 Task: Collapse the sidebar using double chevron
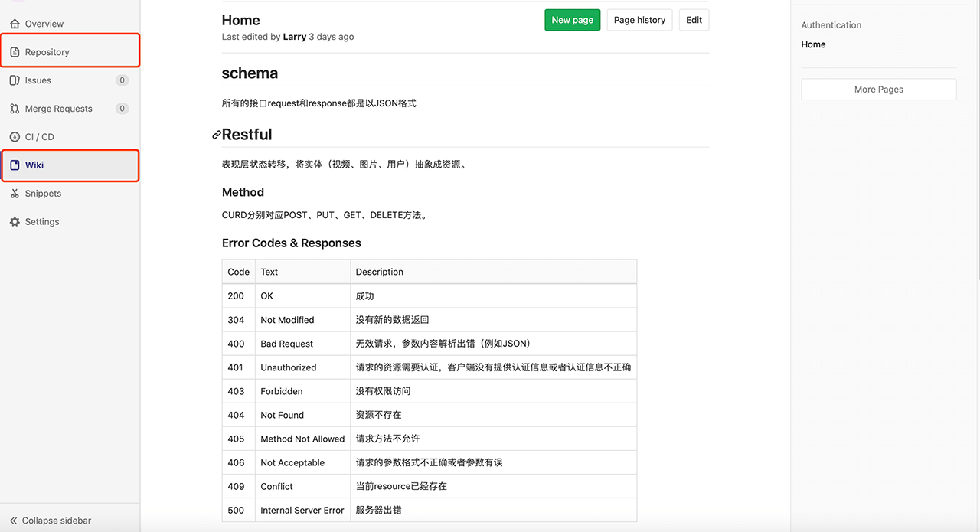pyautogui.click(x=13, y=521)
